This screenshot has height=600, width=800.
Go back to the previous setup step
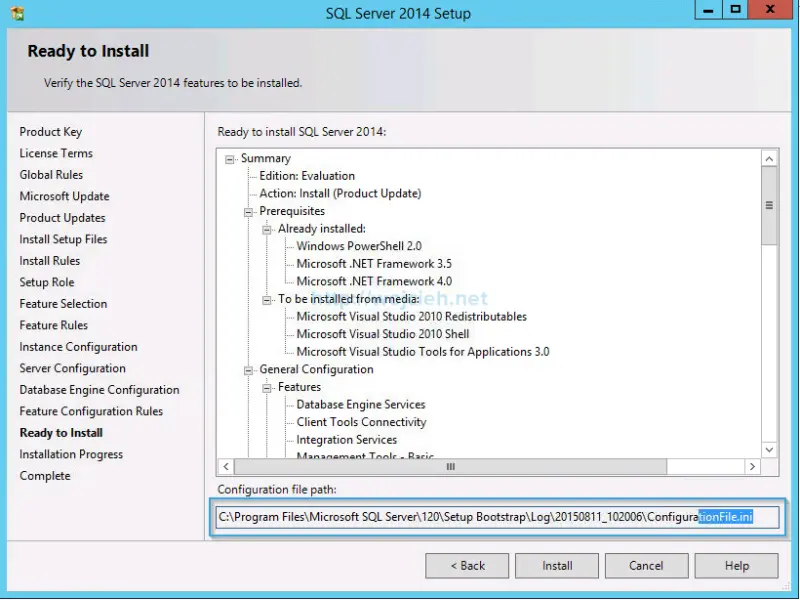click(467, 565)
